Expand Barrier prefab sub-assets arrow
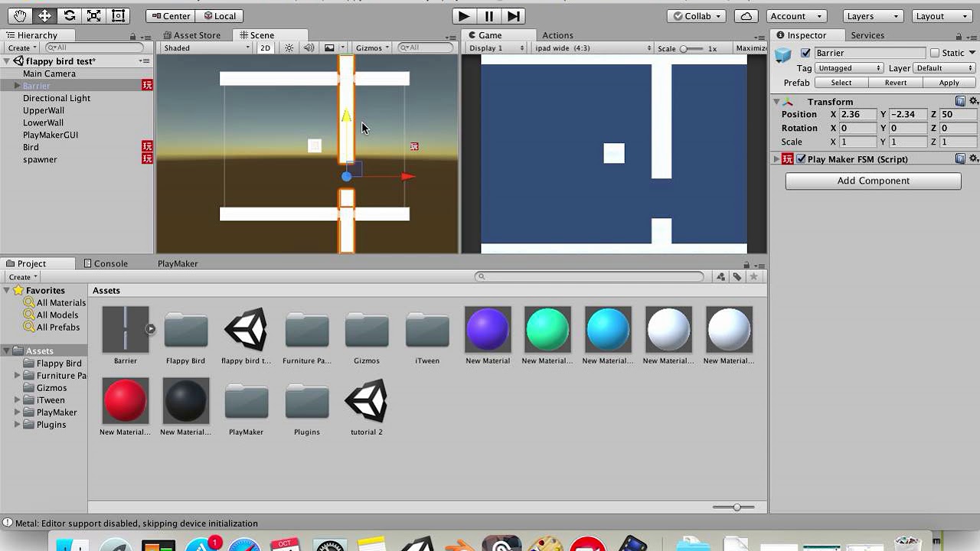 coord(151,329)
